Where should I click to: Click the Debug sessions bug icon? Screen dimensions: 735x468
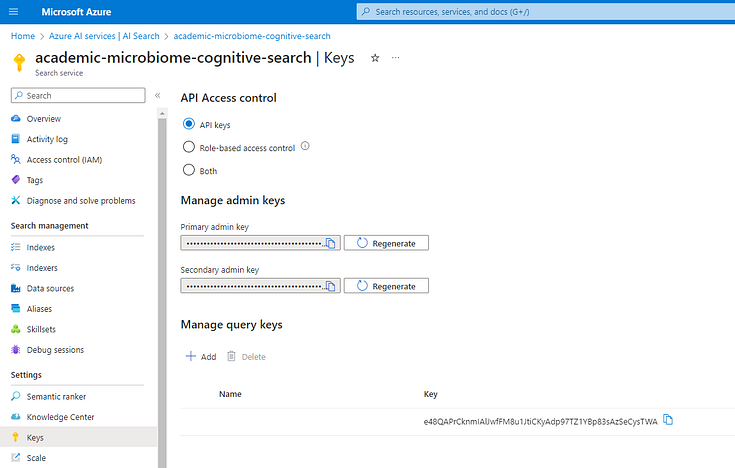[15, 349]
